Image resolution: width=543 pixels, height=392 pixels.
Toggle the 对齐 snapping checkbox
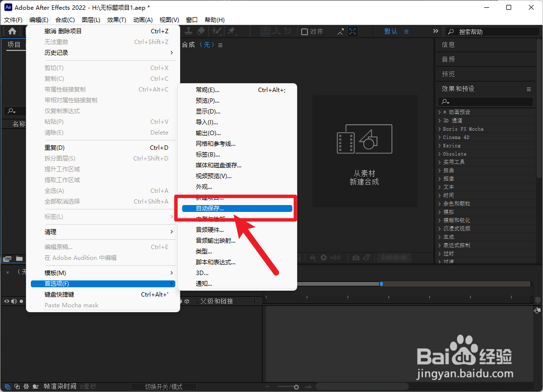coord(305,32)
